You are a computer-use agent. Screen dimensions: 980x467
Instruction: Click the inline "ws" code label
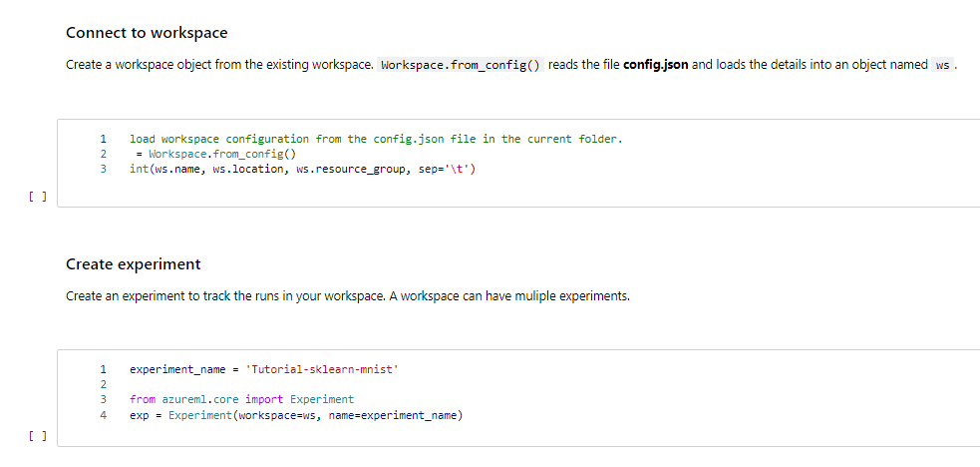[x=943, y=66]
